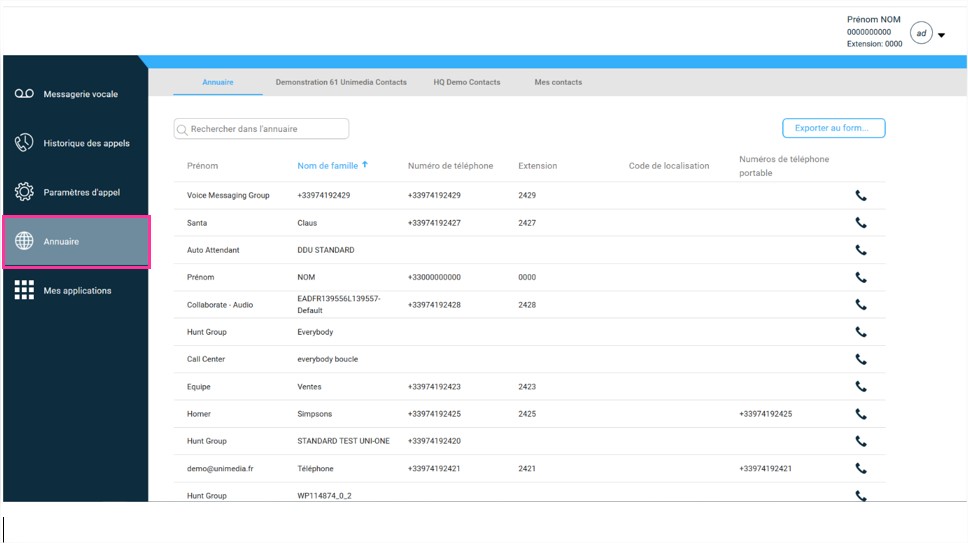Call Collaborate - Audio via phone icon

[861, 304]
